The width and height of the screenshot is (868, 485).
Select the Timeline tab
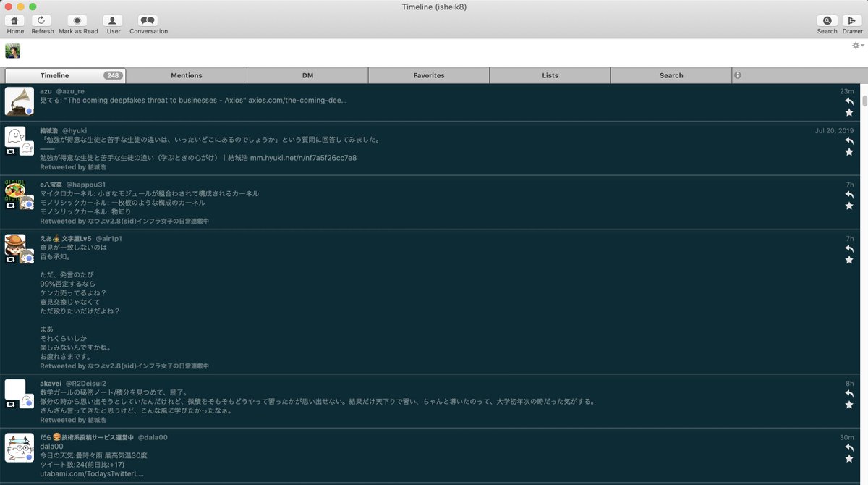pyautogui.click(x=65, y=75)
